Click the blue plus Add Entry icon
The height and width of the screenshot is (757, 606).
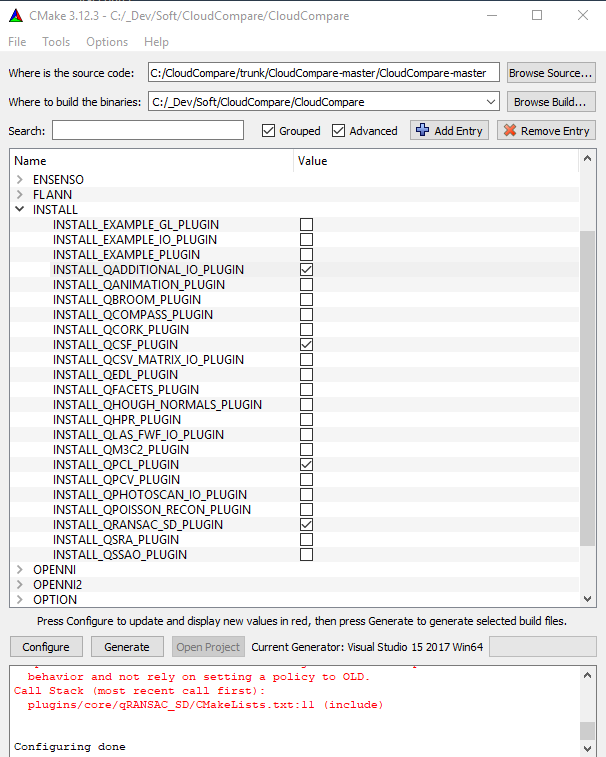click(x=423, y=130)
